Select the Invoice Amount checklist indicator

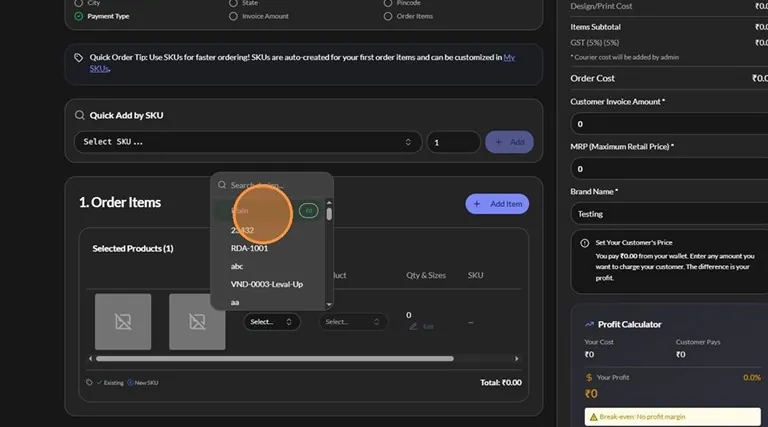coord(233,16)
